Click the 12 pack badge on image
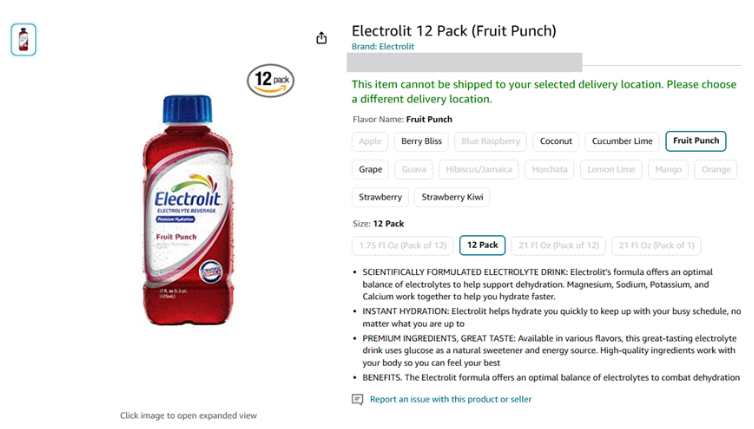754x429 pixels. coord(271,80)
